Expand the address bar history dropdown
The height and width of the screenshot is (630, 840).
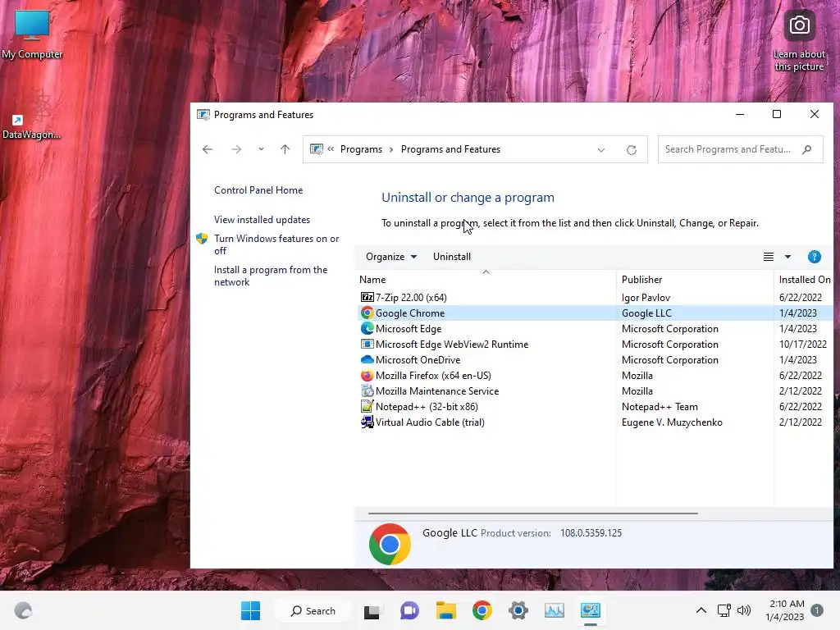click(x=601, y=150)
